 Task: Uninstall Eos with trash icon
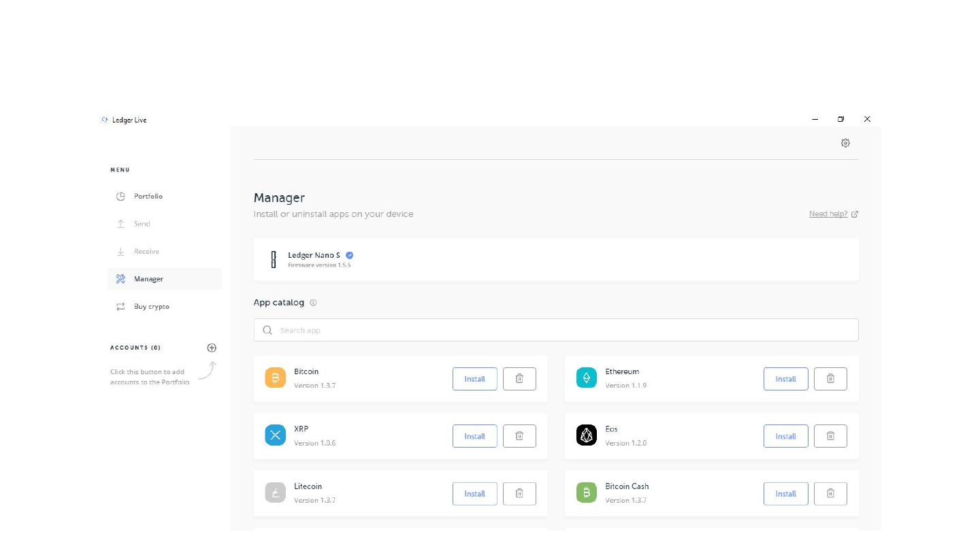tap(830, 436)
